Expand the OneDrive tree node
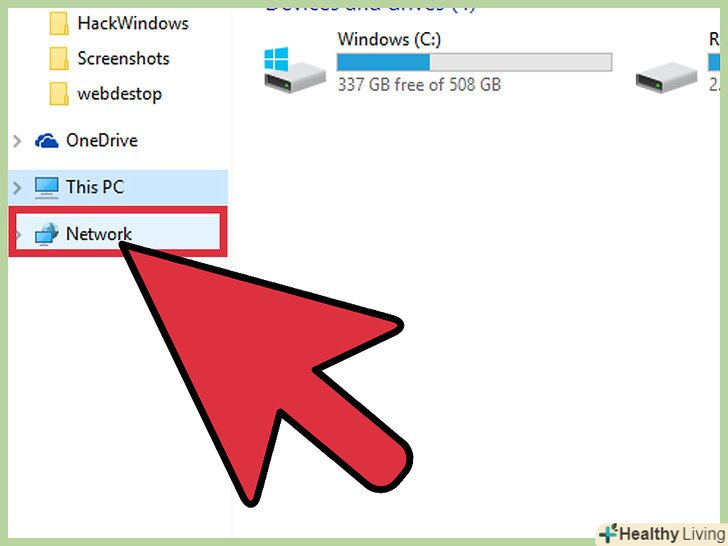The height and width of the screenshot is (546, 728). [17, 141]
